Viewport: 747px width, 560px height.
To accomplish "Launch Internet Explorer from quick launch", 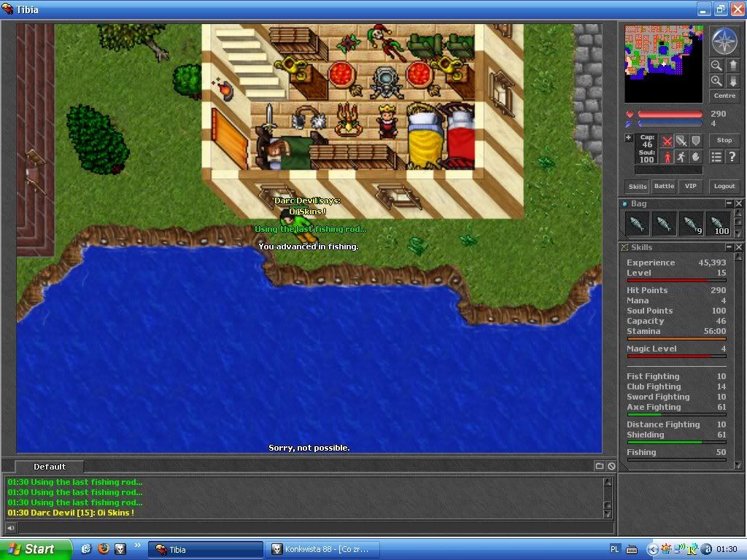I will [86, 549].
